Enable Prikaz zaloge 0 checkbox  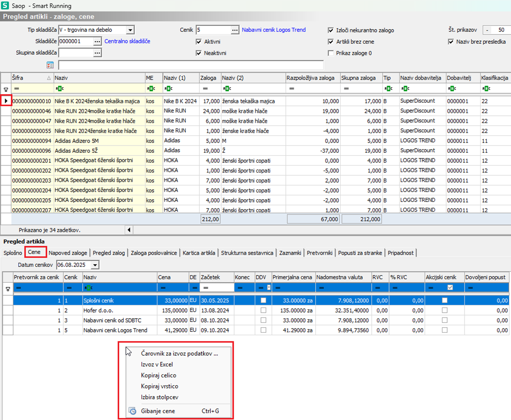click(330, 53)
